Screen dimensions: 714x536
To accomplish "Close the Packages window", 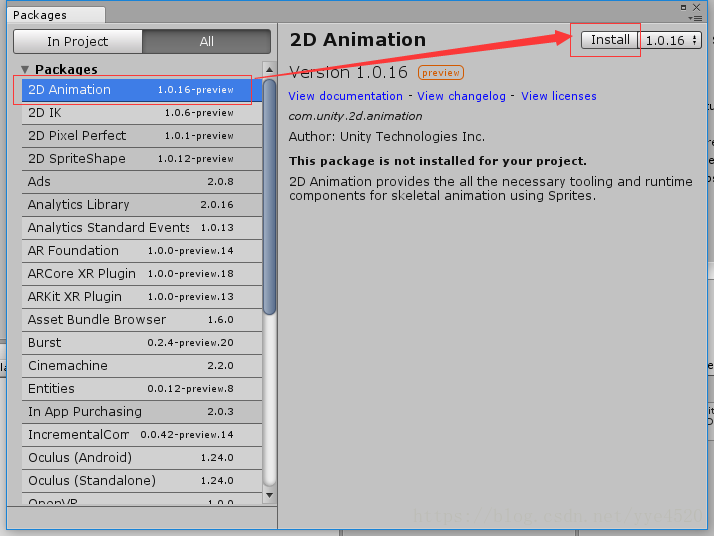I will (696, 7).
